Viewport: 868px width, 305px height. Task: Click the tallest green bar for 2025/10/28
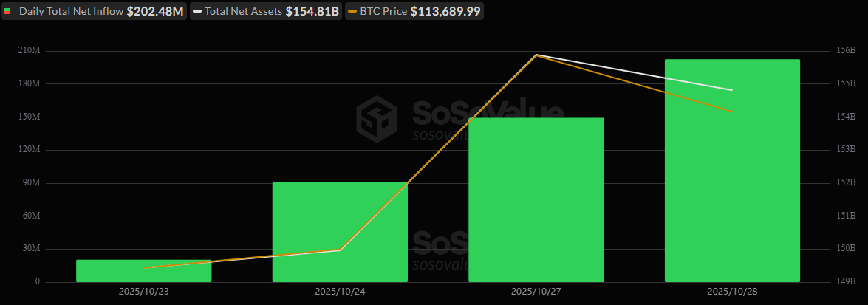(x=732, y=171)
